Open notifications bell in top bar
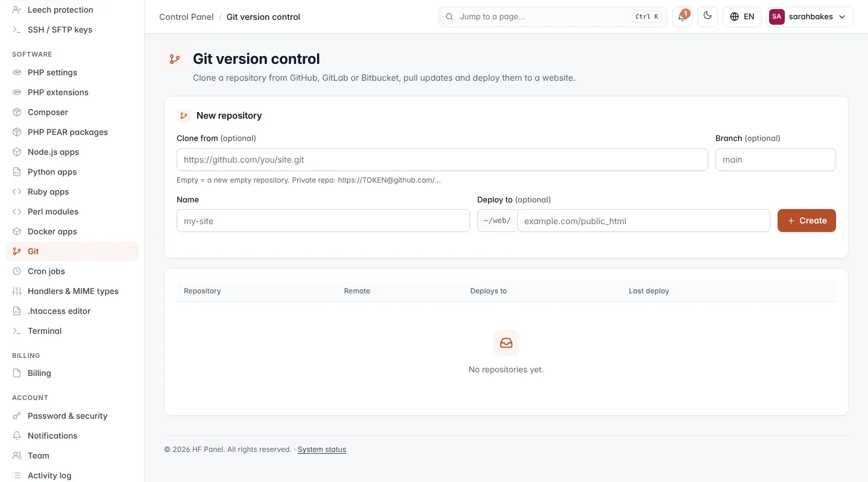This screenshot has height=482, width=868. point(682,17)
